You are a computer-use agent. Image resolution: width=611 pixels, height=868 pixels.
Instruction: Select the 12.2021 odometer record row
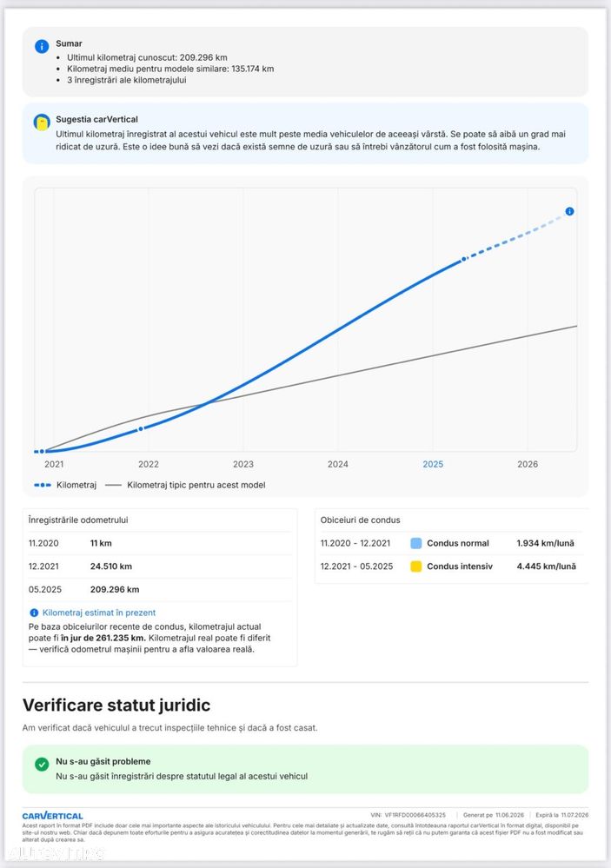click(x=160, y=567)
